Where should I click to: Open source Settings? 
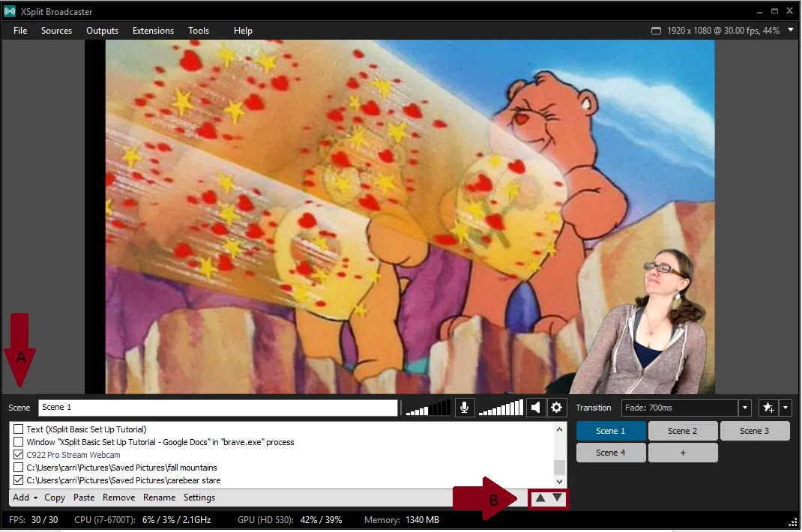point(199,498)
